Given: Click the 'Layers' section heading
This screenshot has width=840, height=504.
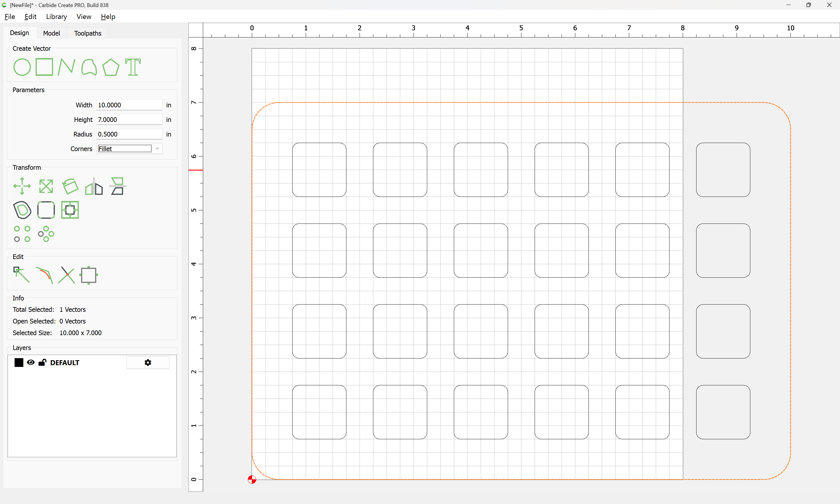Looking at the screenshot, I should (x=22, y=348).
